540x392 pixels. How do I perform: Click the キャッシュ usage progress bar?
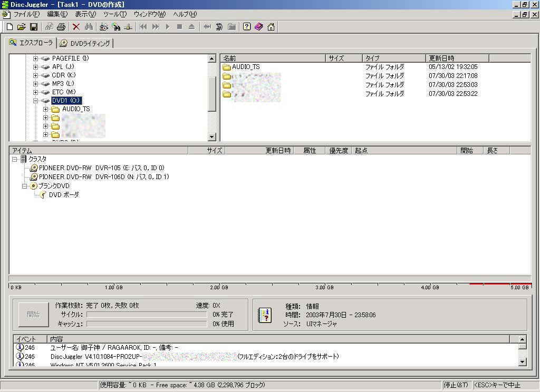tap(147, 324)
